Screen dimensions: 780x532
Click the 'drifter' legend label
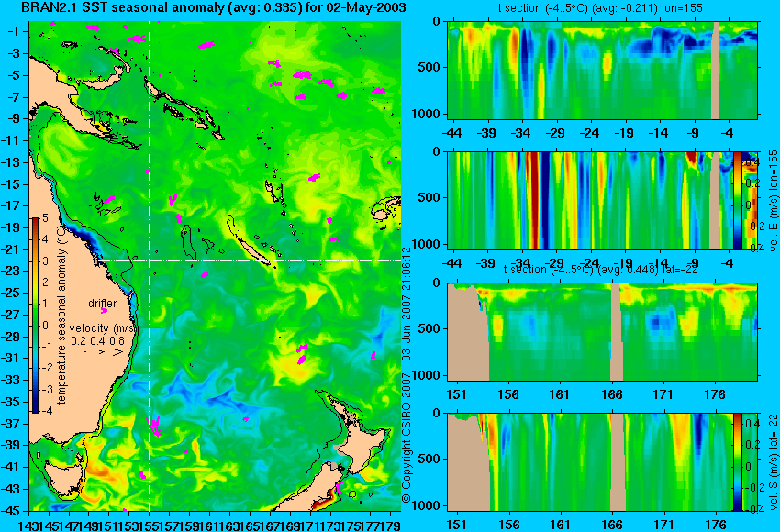[103, 304]
